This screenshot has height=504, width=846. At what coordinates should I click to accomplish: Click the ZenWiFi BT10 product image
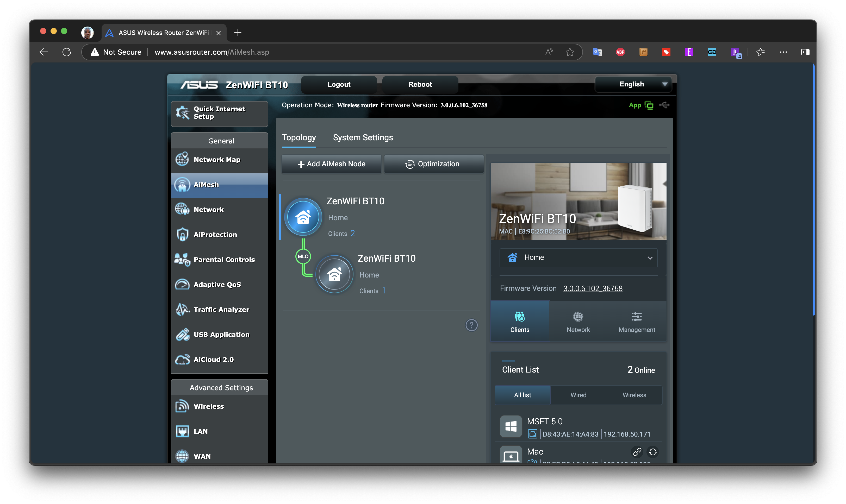coord(578,201)
